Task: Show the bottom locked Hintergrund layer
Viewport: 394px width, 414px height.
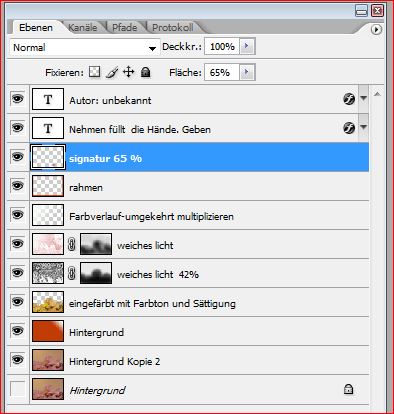Action: (x=17, y=389)
